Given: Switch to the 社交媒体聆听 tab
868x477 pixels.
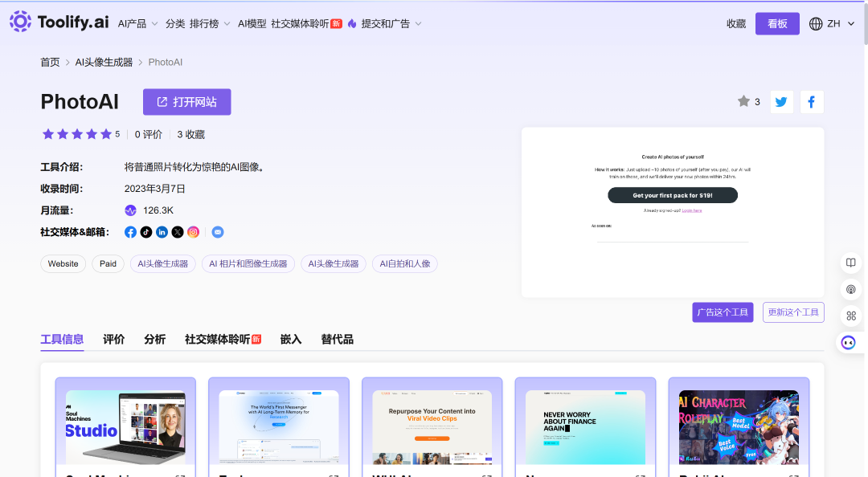Looking at the screenshot, I should pyautogui.click(x=223, y=339).
